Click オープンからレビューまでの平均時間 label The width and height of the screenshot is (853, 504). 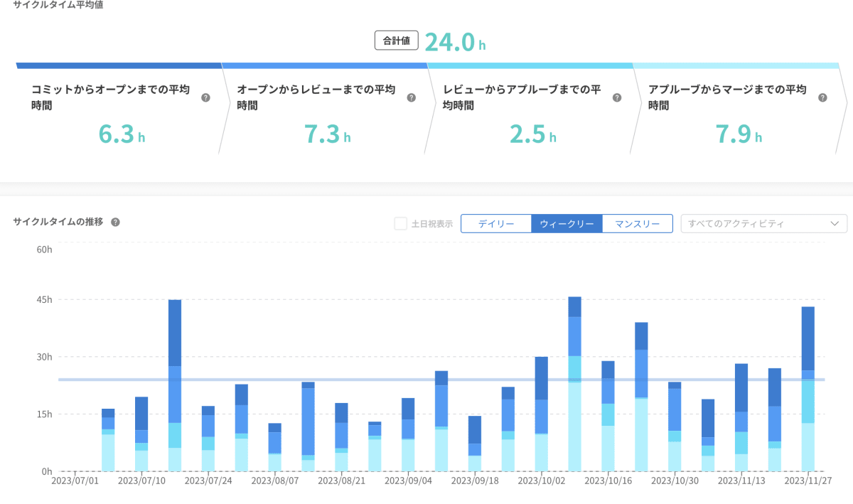(x=316, y=97)
